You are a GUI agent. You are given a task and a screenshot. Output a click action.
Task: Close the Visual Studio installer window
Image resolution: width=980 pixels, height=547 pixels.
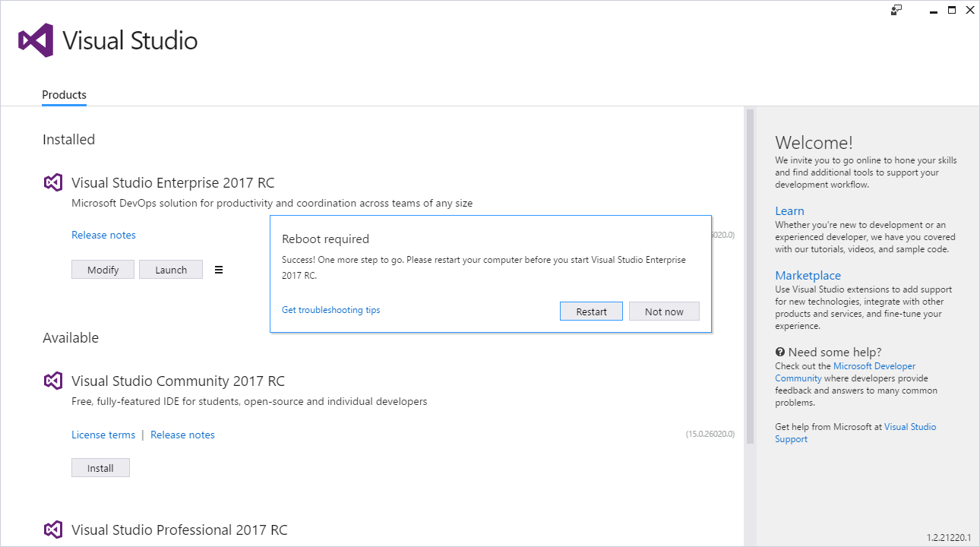pos(969,10)
